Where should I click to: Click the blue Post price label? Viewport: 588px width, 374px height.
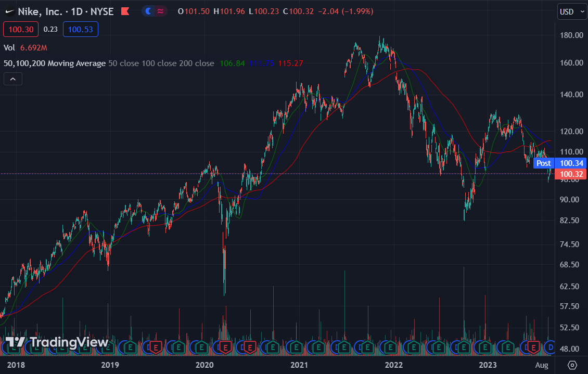pos(544,163)
